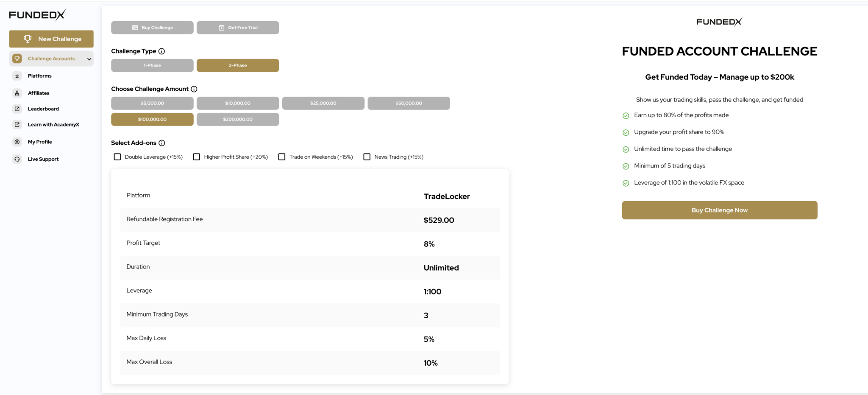Image resolution: width=868 pixels, height=395 pixels.
Task: Enable the Double Leverage add-on
Action: pos(117,157)
